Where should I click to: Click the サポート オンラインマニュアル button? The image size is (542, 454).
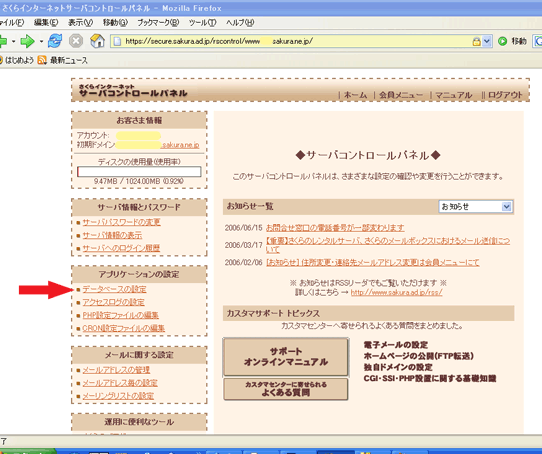pyautogui.click(x=286, y=357)
